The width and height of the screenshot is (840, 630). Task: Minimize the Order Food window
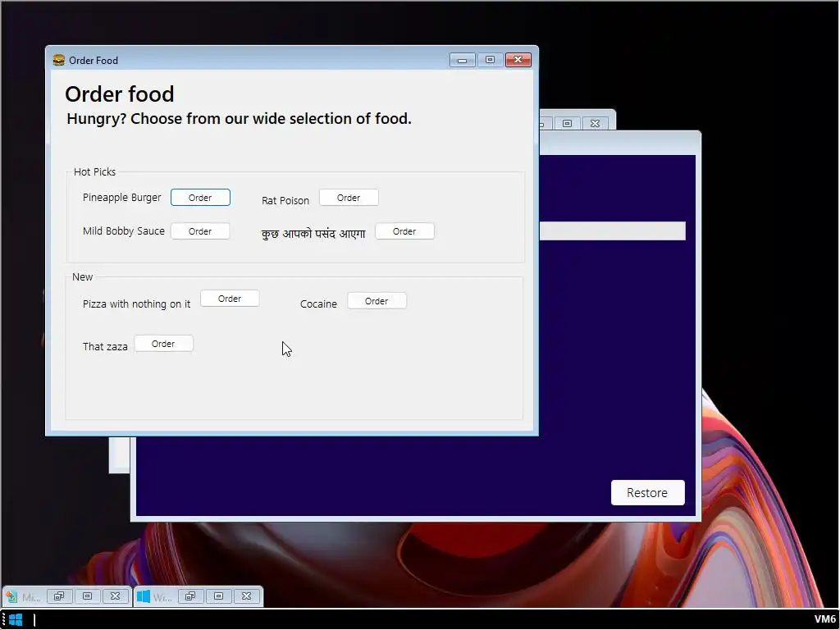point(463,60)
